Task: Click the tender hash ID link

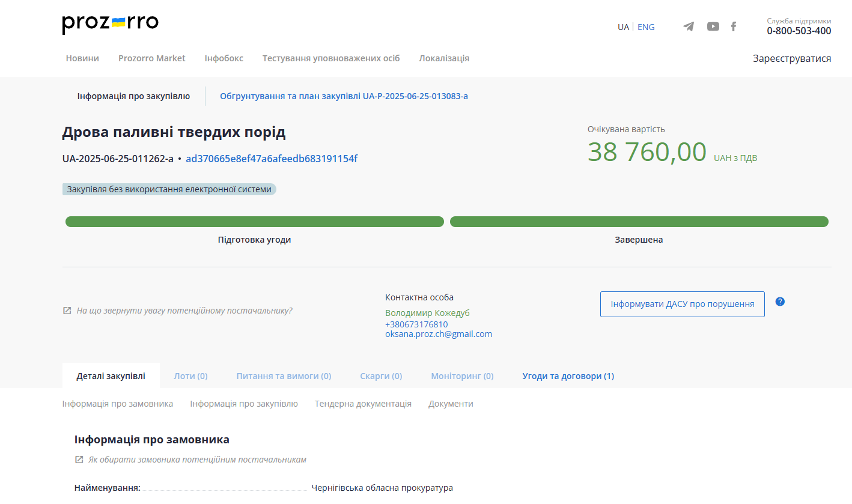Action: pos(272,159)
